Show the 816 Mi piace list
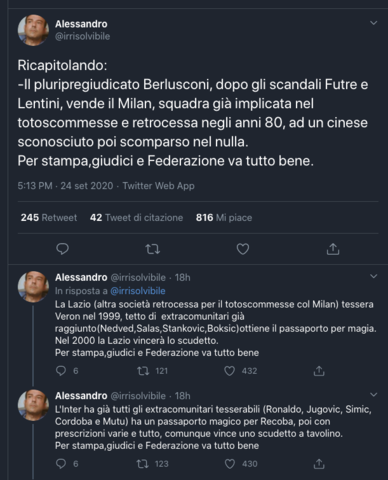Screen dimensions: 388x480 click(x=224, y=218)
